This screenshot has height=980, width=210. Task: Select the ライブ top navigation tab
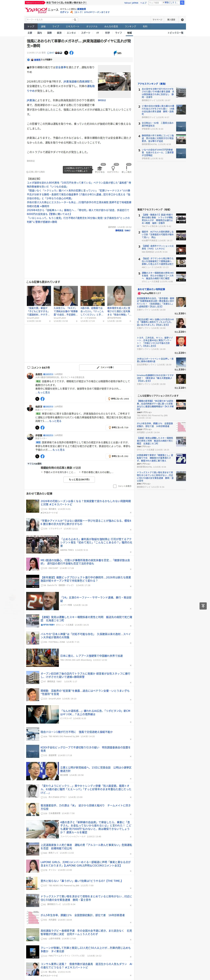(56, 27)
